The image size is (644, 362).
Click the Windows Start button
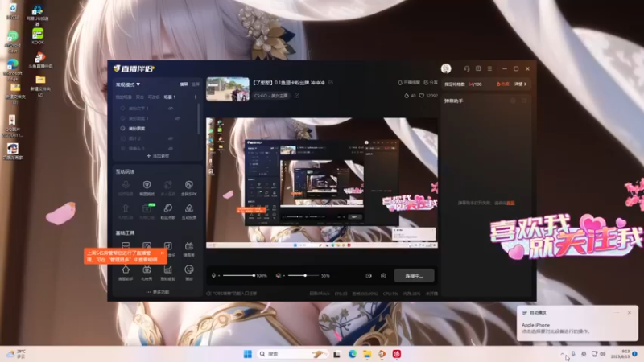248,354
